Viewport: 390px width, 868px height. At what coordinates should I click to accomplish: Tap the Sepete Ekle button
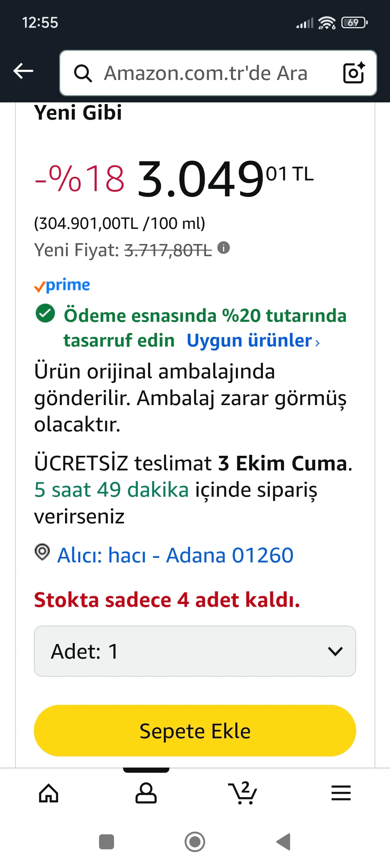click(x=195, y=730)
